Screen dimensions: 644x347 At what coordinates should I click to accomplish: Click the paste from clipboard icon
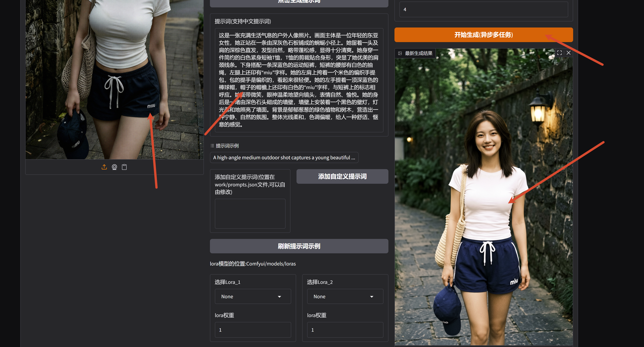tap(124, 167)
